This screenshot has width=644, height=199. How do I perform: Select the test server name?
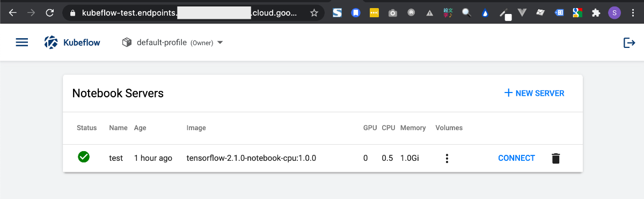pyautogui.click(x=116, y=158)
